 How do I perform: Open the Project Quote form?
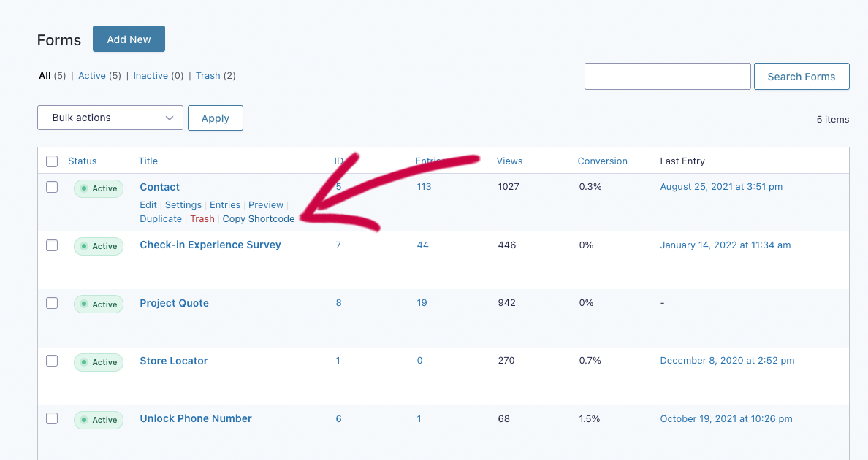(175, 303)
